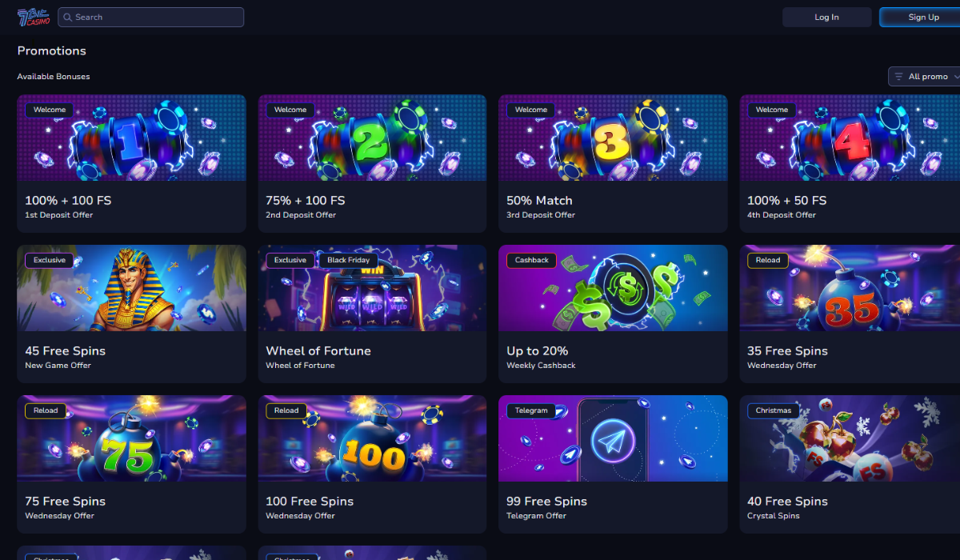The width and height of the screenshot is (960, 560).
Task: Open the 75 Free Spins bomb banner
Action: click(x=131, y=438)
